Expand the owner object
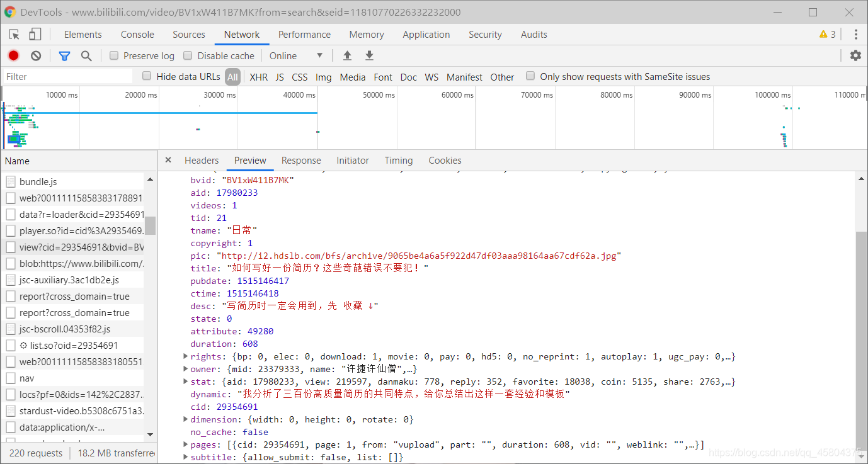868x464 pixels. (x=185, y=369)
